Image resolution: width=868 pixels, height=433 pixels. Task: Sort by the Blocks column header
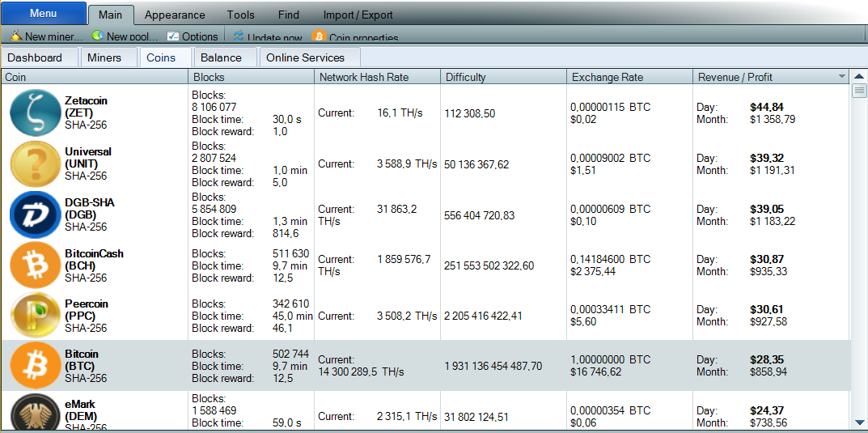252,77
